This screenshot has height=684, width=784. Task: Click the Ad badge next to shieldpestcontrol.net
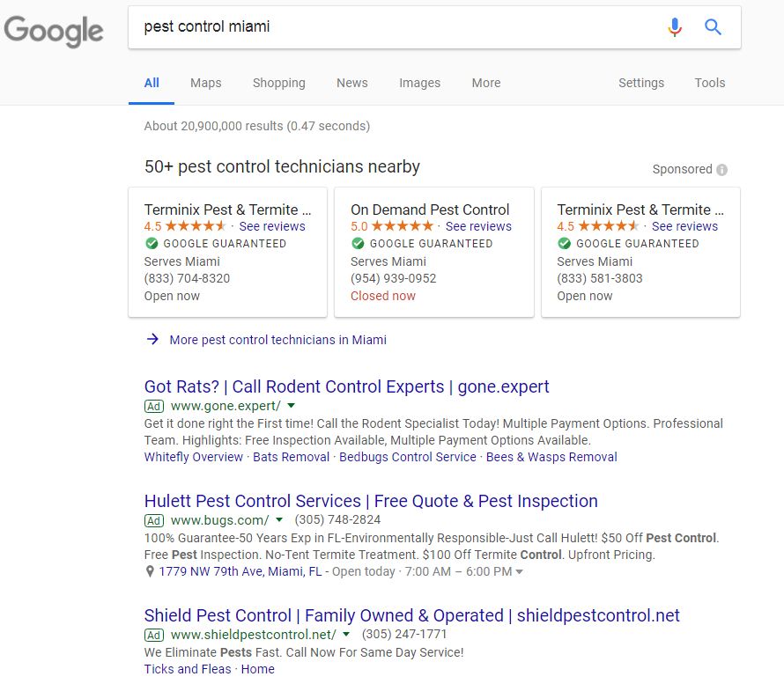[154, 635]
